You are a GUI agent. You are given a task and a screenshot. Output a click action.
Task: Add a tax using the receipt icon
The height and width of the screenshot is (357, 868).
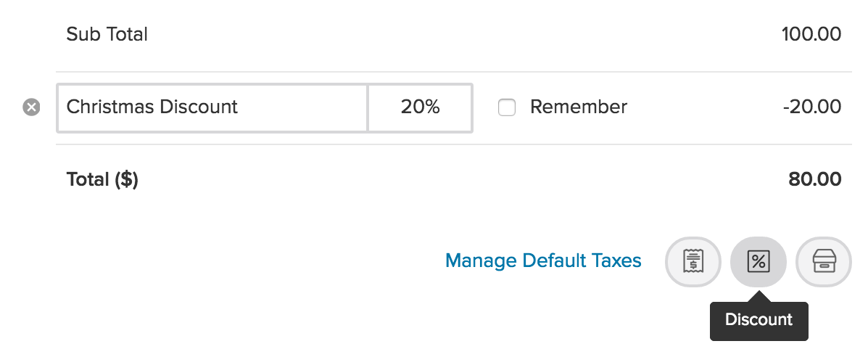tap(693, 262)
